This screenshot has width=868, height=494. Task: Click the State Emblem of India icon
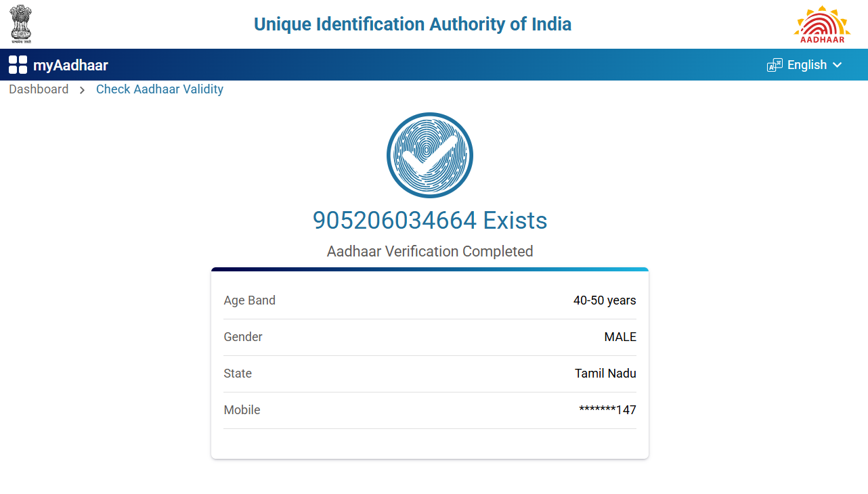pos(21,24)
